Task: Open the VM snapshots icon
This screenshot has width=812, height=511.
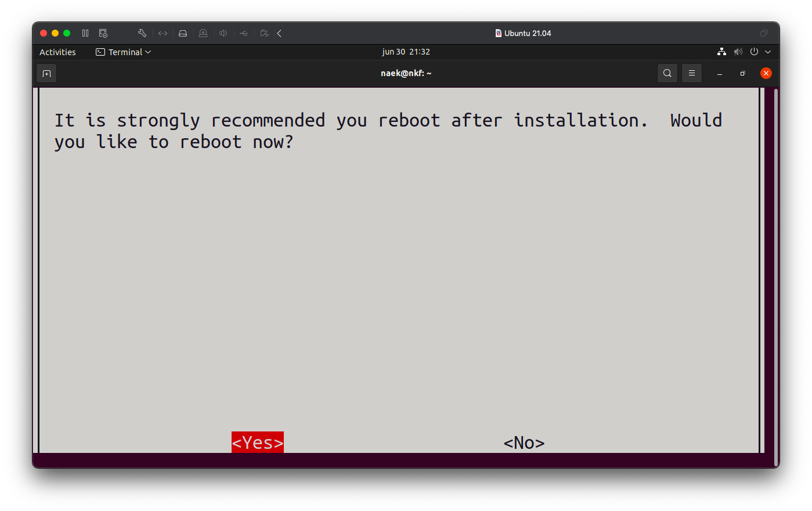Action: tap(103, 33)
